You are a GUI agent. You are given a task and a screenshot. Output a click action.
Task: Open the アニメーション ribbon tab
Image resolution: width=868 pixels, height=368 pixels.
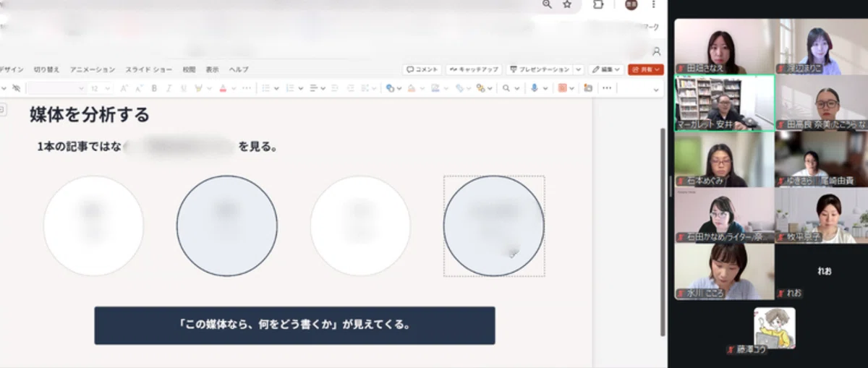click(x=93, y=69)
